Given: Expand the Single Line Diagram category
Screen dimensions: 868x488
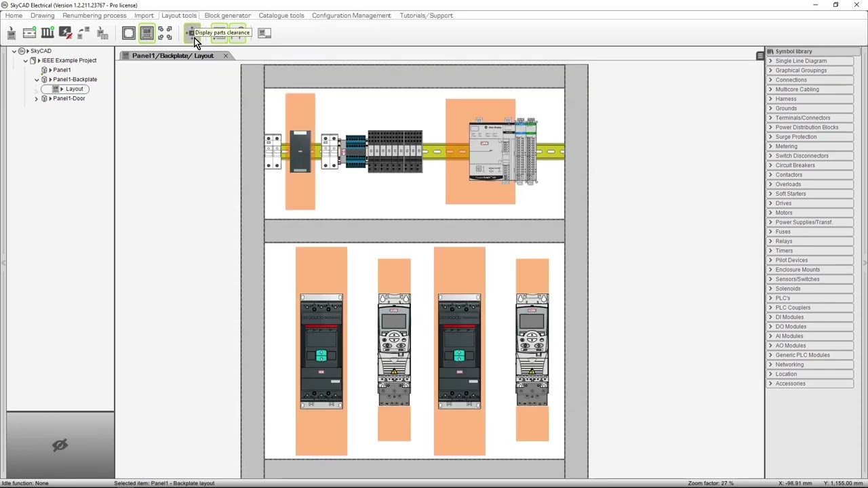Looking at the screenshot, I should pos(770,61).
